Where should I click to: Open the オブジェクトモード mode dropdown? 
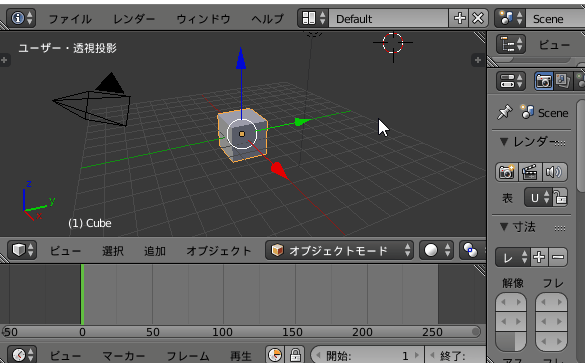(339, 250)
